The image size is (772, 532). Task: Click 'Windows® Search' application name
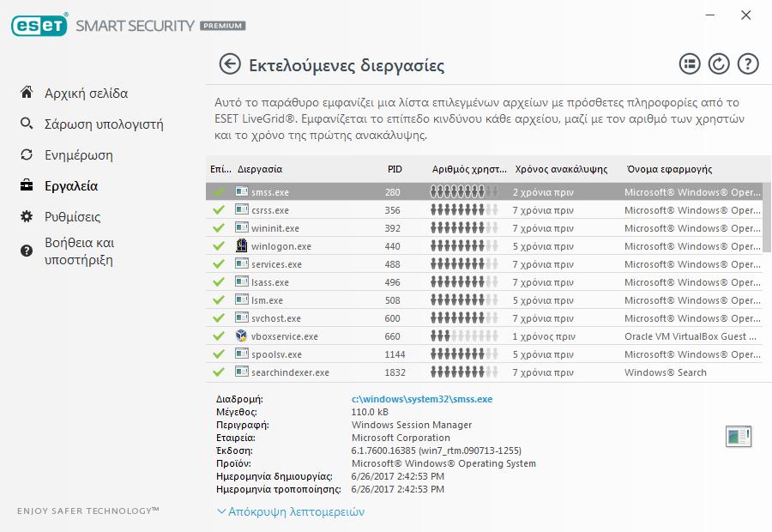(665, 373)
